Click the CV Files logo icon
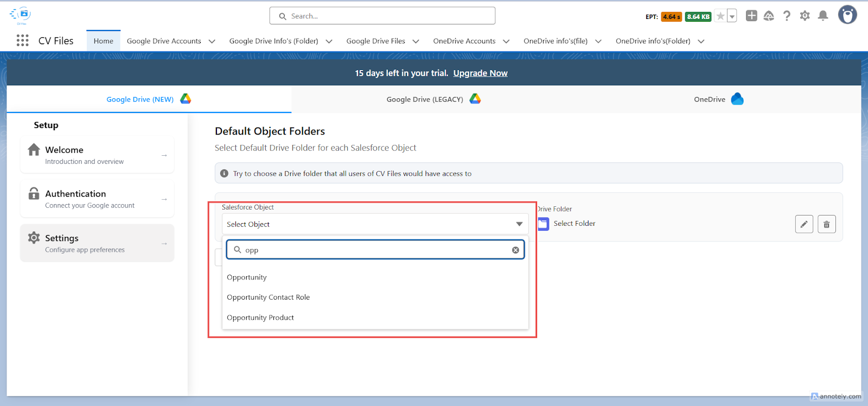868x406 pixels. pyautogui.click(x=21, y=15)
